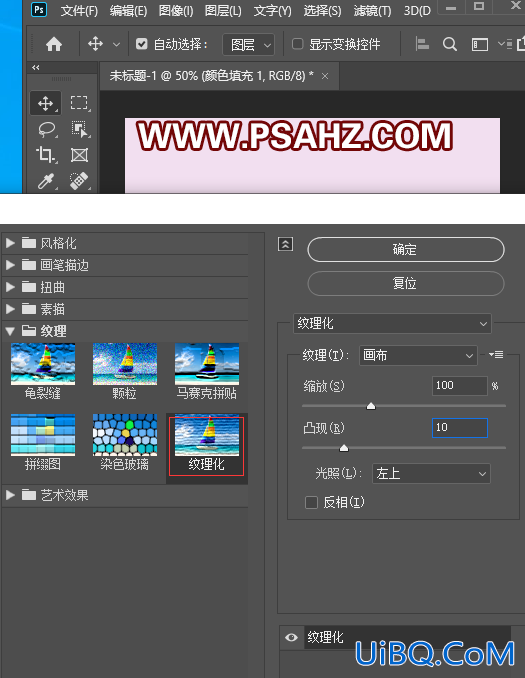Expand the 素描 folder
The image size is (525, 678).
click(10, 309)
